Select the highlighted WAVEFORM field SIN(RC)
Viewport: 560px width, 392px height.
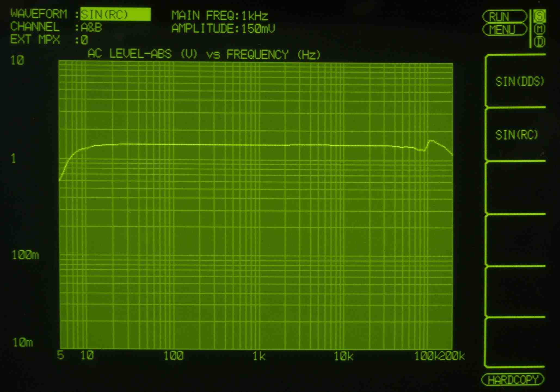(115, 14)
